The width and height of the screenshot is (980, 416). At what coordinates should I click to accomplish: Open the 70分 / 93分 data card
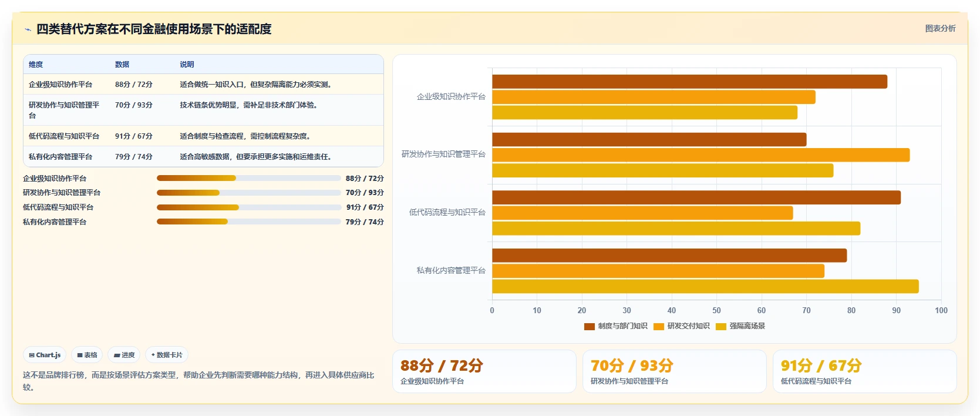tap(675, 371)
